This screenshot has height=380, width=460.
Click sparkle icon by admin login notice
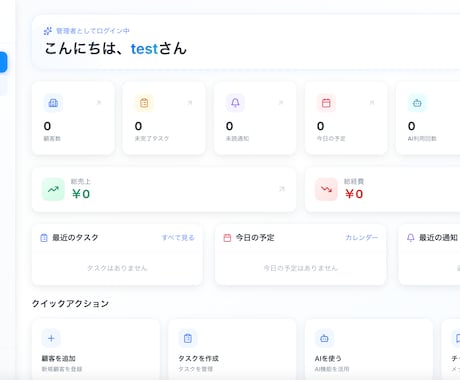pyautogui.click(x=48, y=31)
